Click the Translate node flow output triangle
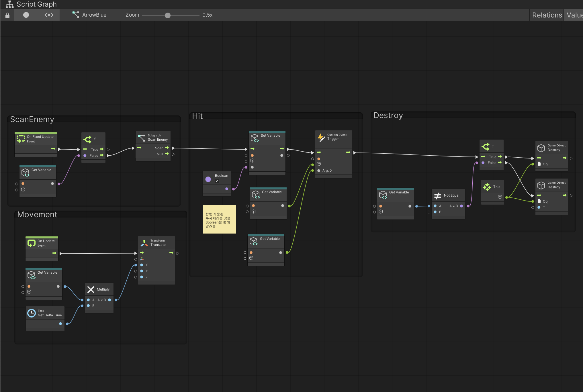The image size is (583, 392). coord(178,253)
